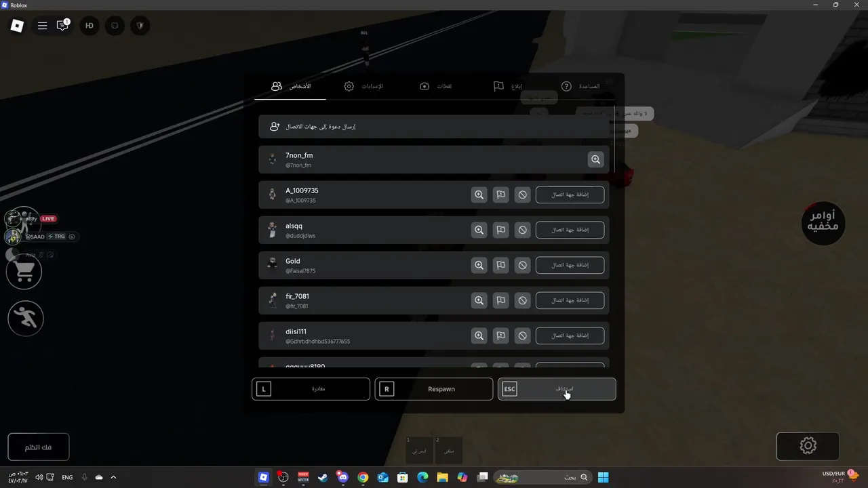This screenshot has height=488, width=868.
Task: Open Discord from the taskbar
Action: tap(342, 477)
